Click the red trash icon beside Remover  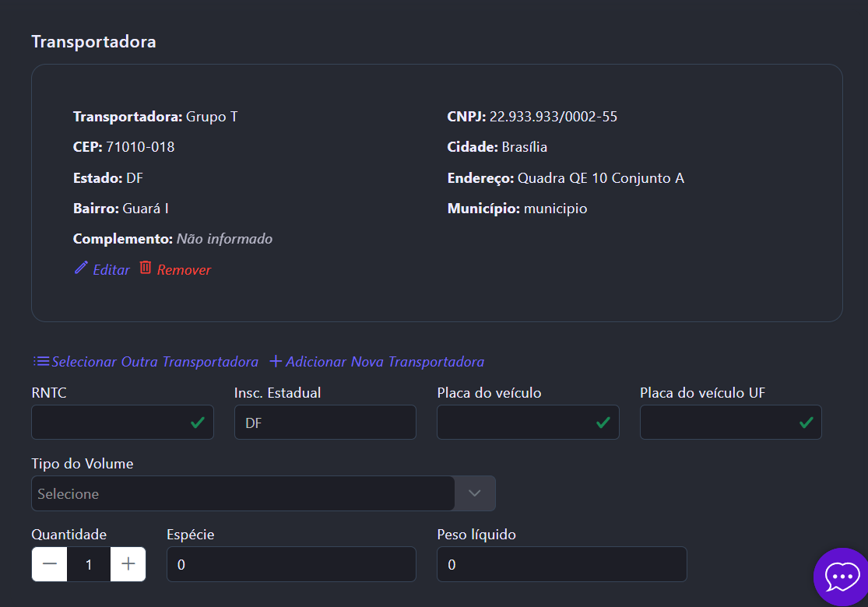(146, 268)
